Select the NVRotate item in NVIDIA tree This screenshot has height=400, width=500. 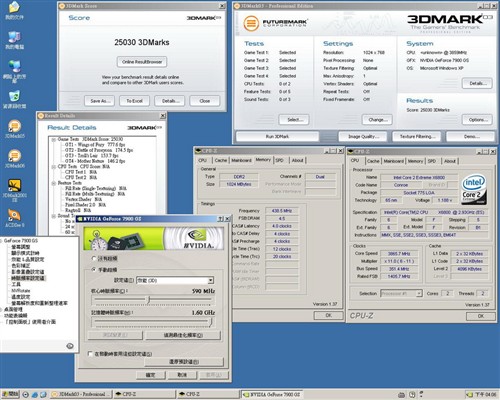21,291
